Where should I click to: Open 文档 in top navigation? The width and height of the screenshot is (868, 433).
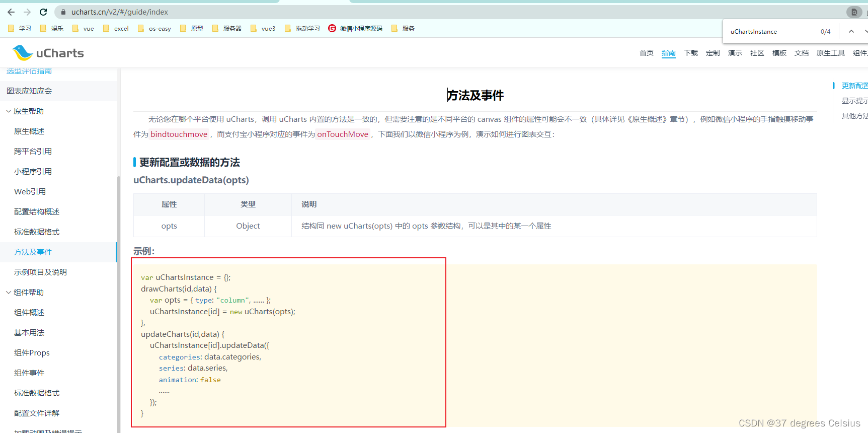(802, 53)
